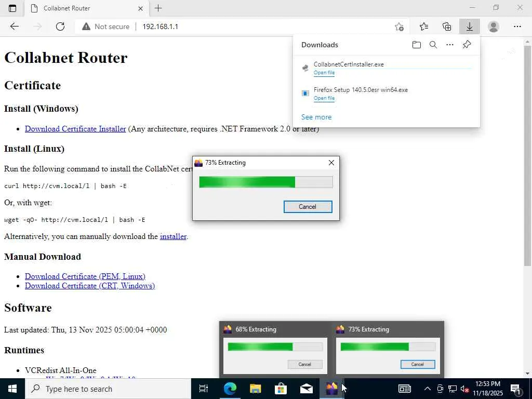Open the clock showing 12:53 PM

tap(488, 389)
